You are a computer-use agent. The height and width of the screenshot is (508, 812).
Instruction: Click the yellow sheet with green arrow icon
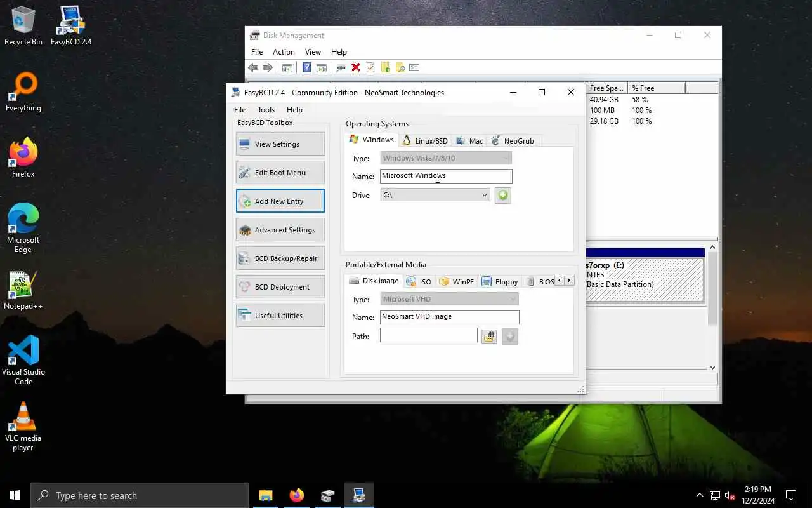click(x=385, y=67)
